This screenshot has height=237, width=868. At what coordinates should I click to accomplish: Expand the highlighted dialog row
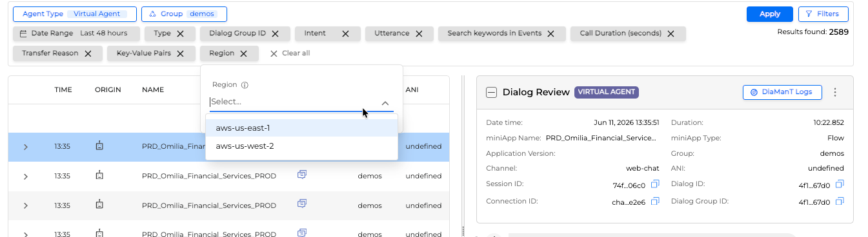26,147
